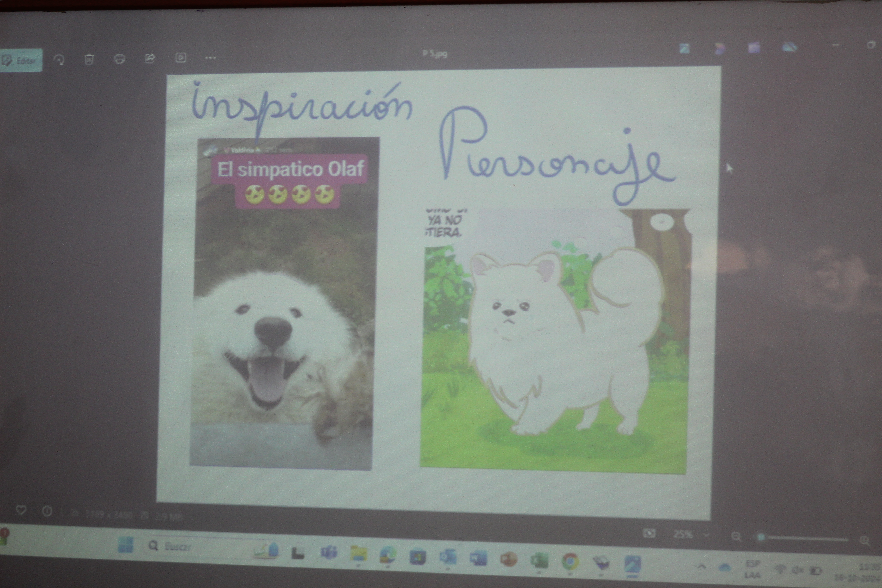Open the Designer background-edit icon in title bar
Image resolution: width=882 pixels, height=588 pixels.
tap(684, 48)
